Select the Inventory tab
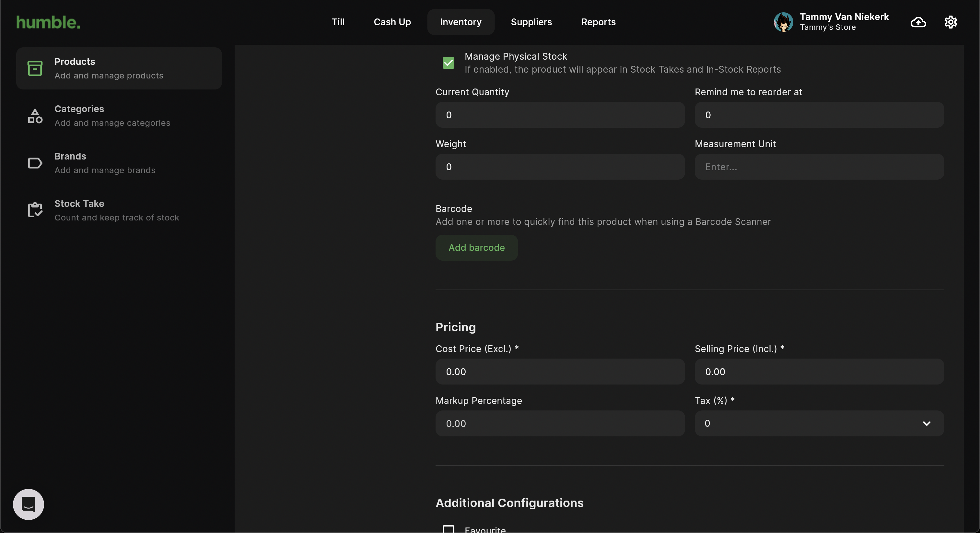The width and height of the screenshot is (980, 533). click(x=461, y=22)
